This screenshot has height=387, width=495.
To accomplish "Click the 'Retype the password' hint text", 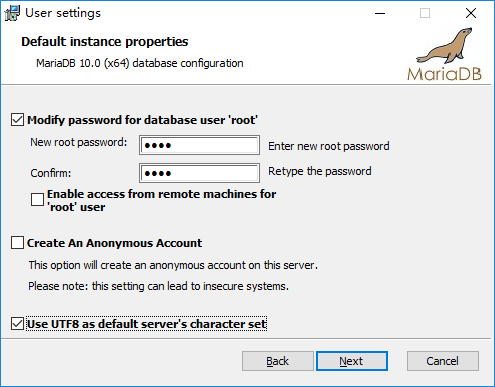I will [x=320, y=171].
